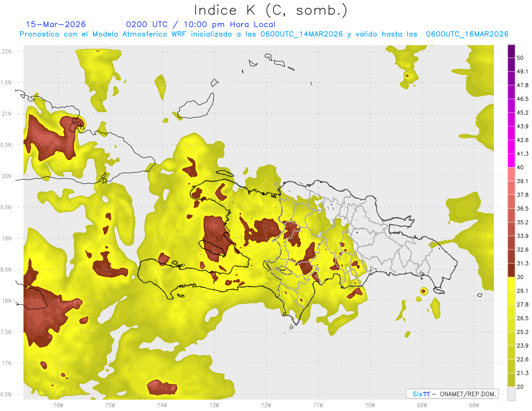Click the "72W" longitude label
Viewport: 532px width, 411px height.
(x=266, y=405)
